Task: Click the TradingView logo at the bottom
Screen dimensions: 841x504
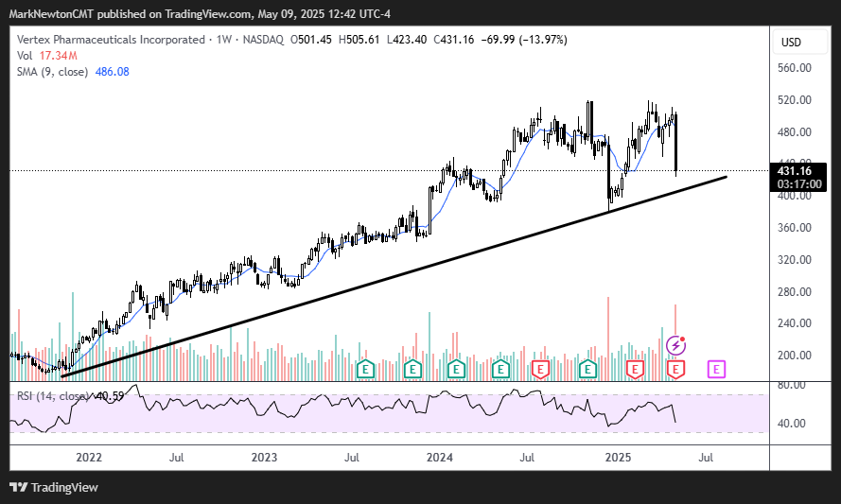Action: [x=54, y=487]
